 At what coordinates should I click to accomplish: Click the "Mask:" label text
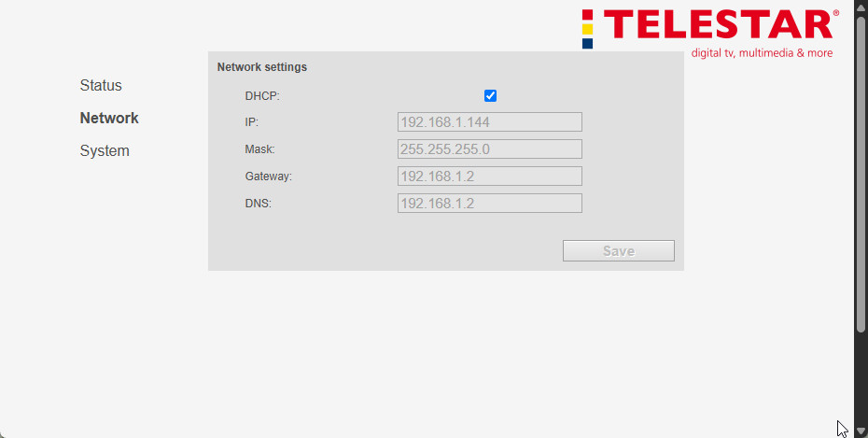(x=260, y=149)
